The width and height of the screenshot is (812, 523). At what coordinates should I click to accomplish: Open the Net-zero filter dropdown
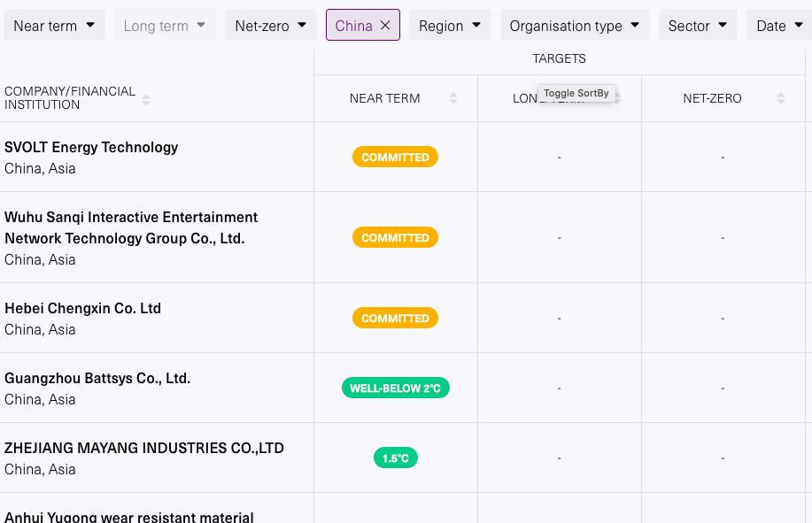pyautogui.click(x=271, y=26)
